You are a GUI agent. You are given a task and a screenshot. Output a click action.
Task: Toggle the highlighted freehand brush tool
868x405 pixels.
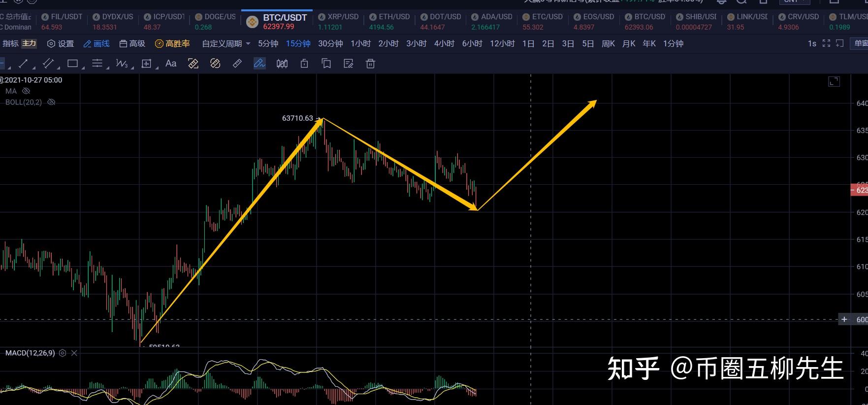259,64
